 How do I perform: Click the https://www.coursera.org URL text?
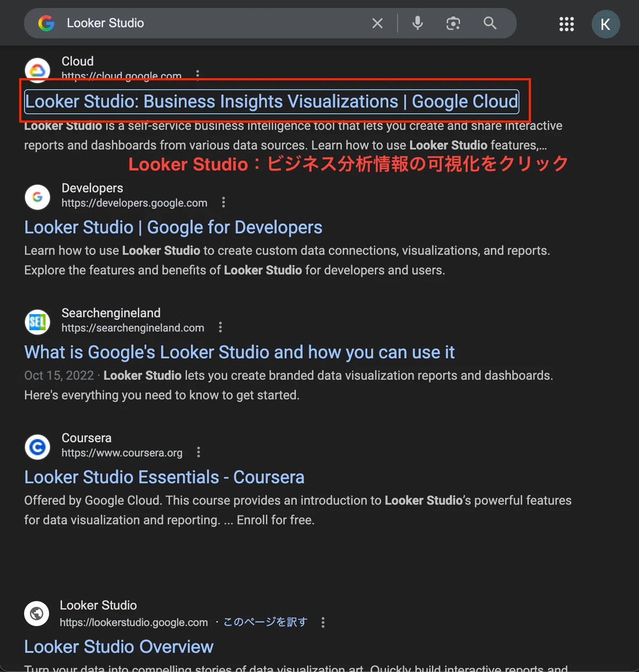[x=122, y=453]
